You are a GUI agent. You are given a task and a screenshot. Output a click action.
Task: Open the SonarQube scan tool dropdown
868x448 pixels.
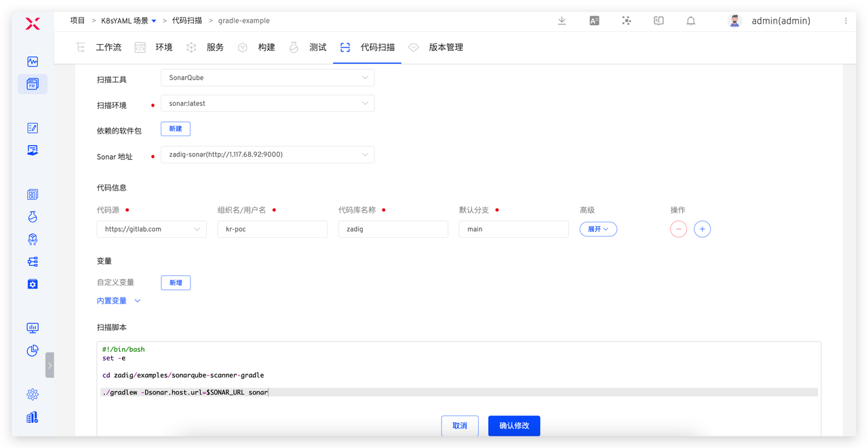click(x=267, y=78)
